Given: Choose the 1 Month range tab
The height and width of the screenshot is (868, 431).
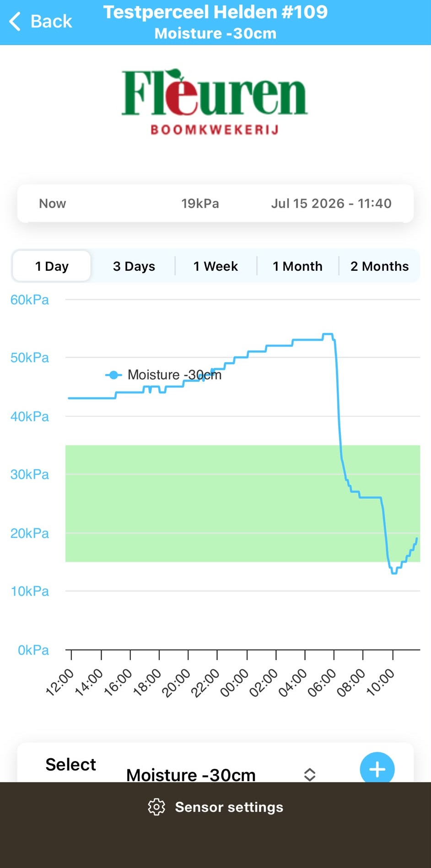Looking at the screenshot, I should pyautogui.click(x=297, y=266).
